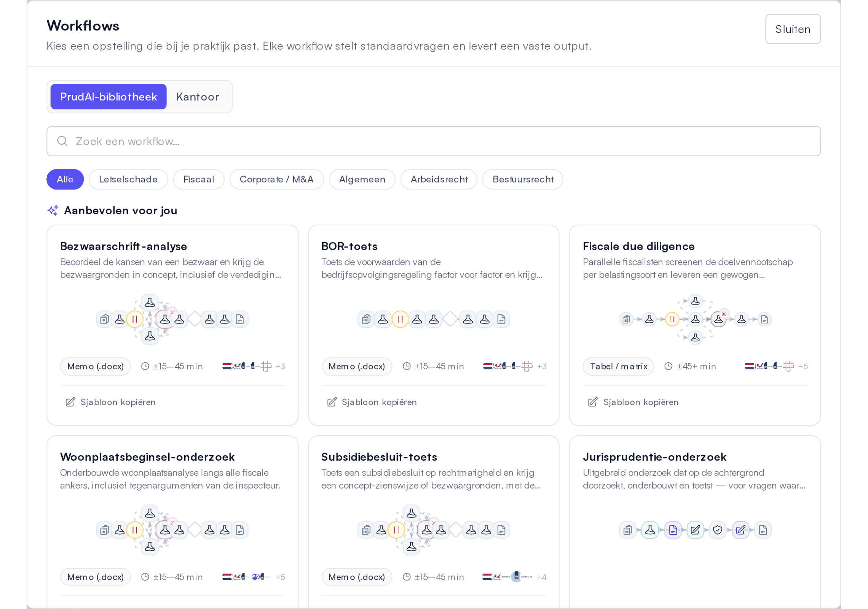Click the pencil icon on Bezwaarschrift-analyse's Sjabloon kopiëren

(x=70, y=402)
